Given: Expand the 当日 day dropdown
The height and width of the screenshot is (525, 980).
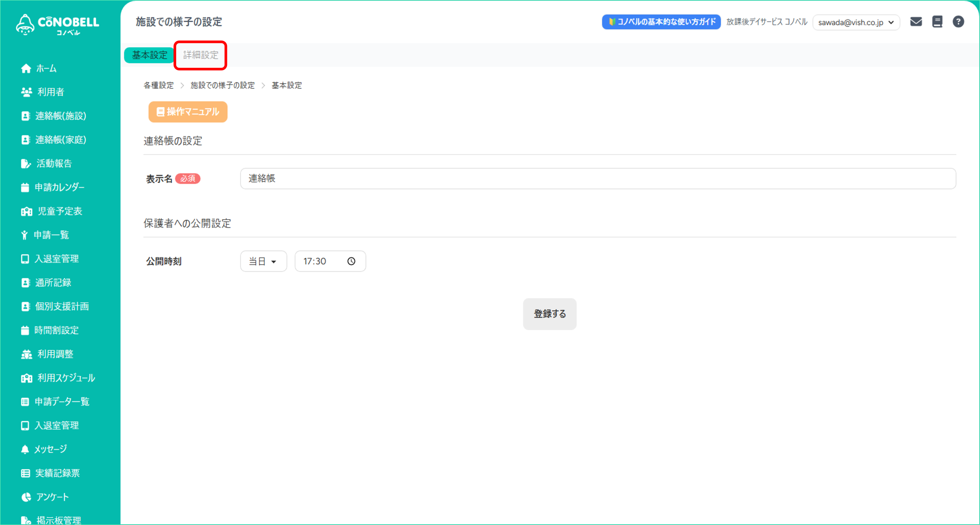Looking at the screenshot, I should pyautogui.click(x=263, y=261).
